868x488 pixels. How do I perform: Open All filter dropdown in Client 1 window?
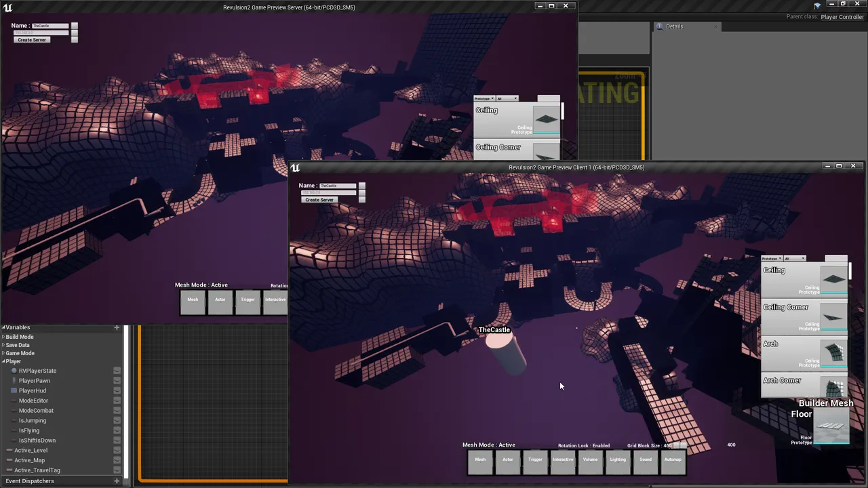tap(795, 258)
